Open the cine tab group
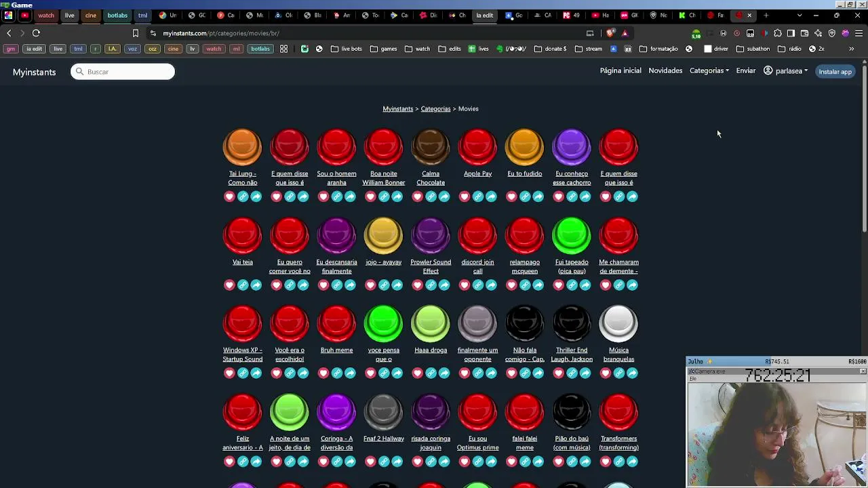Screen dimensions: 868x488 pyautogui.click(x=91, y=15)
